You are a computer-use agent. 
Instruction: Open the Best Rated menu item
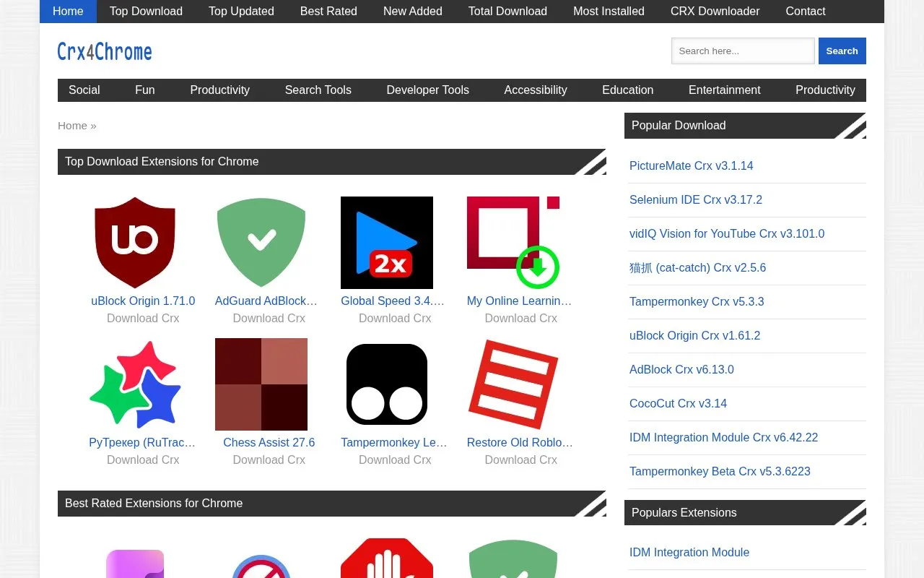[x=328, y=12]
